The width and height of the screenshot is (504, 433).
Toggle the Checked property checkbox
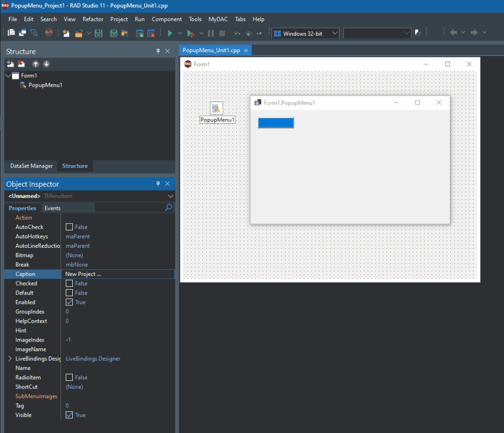point(69,283)
